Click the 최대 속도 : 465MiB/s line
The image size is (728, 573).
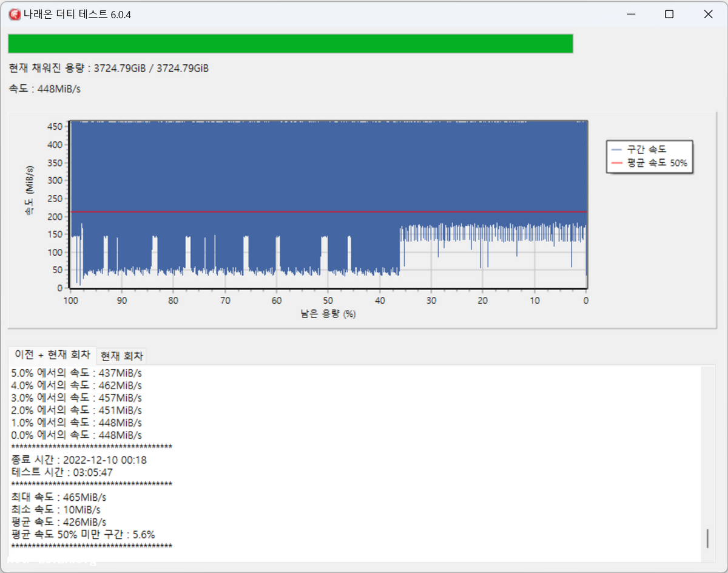click(58, 497)
